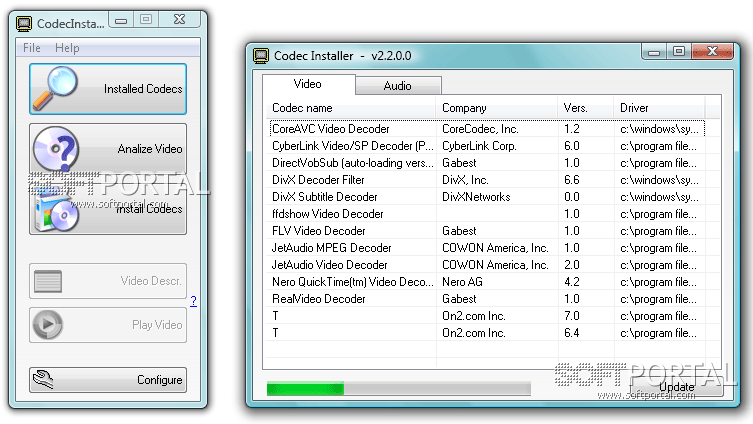Click the blue question mark link

click(x=193, y=301)
